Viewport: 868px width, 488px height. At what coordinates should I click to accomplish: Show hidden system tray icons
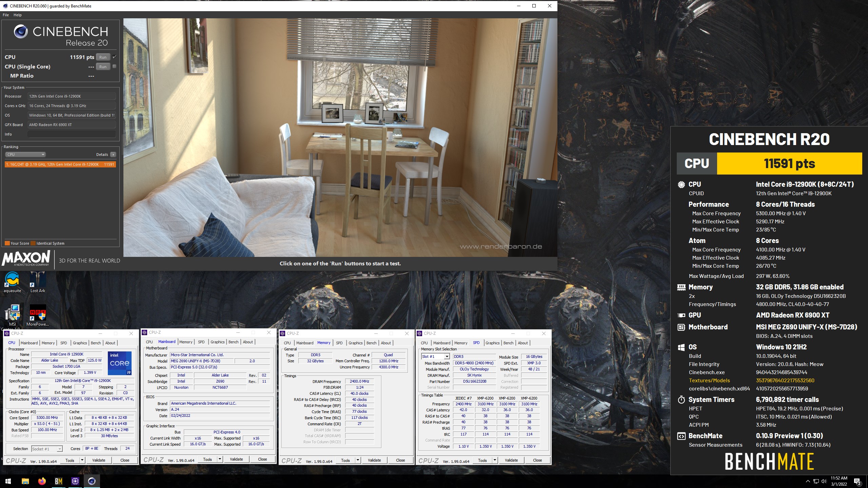808,481
